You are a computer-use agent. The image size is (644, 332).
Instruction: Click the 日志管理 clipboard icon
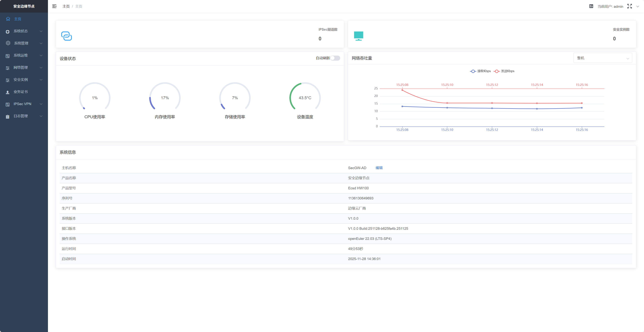[x=8, y=116]
